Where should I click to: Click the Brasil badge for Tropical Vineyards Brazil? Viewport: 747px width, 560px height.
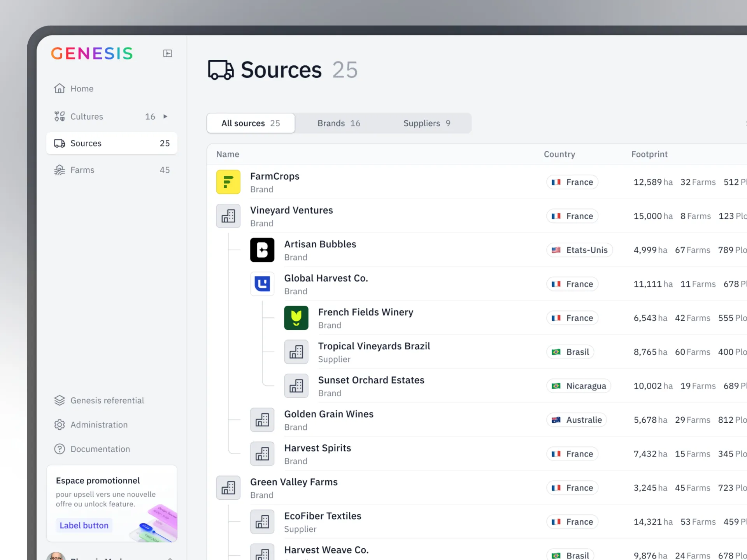[570, 352]
